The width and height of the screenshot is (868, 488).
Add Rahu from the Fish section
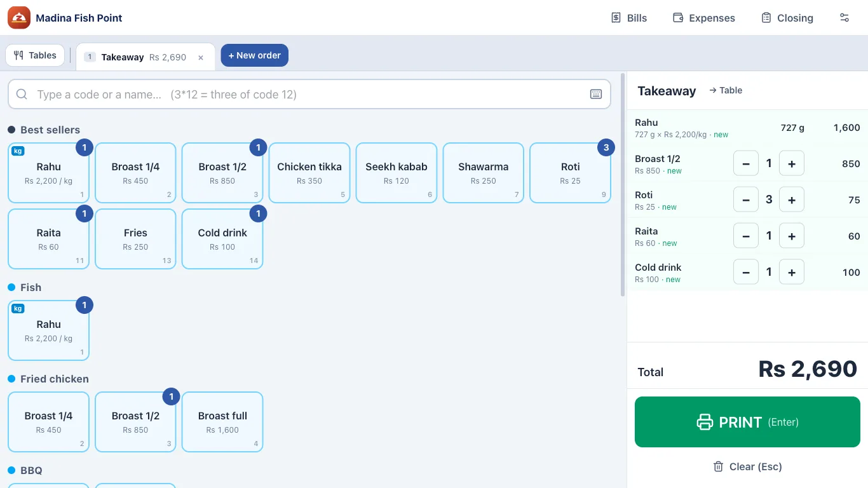tap(49, 330)
